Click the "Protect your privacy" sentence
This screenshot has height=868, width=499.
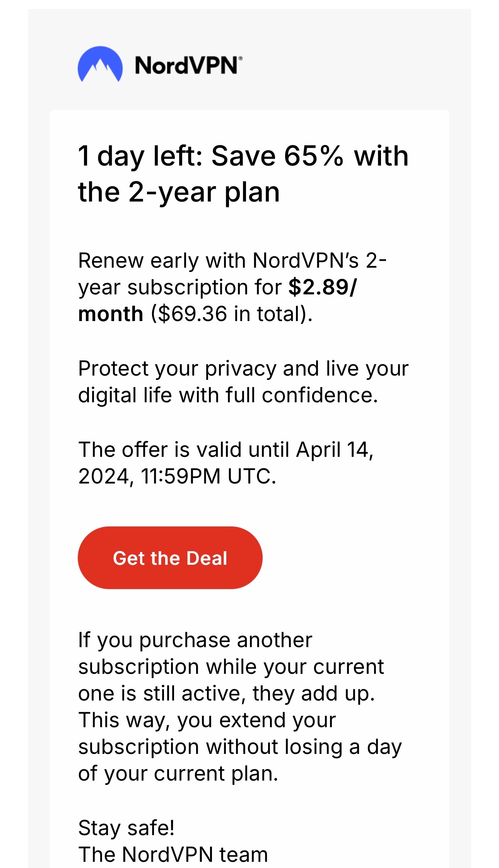pos(243,368)
